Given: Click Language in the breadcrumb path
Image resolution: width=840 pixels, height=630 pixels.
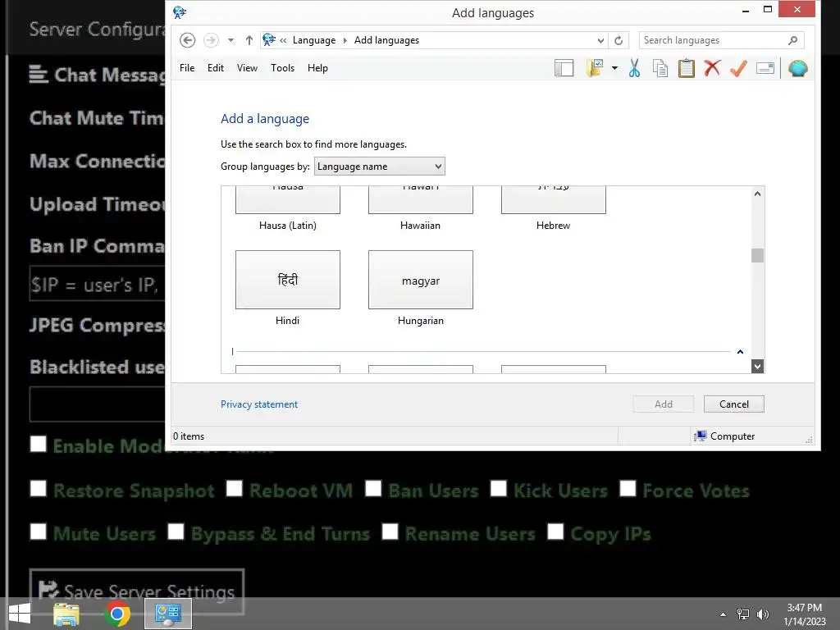Looking at the screenshot, I should coord(314,40).
